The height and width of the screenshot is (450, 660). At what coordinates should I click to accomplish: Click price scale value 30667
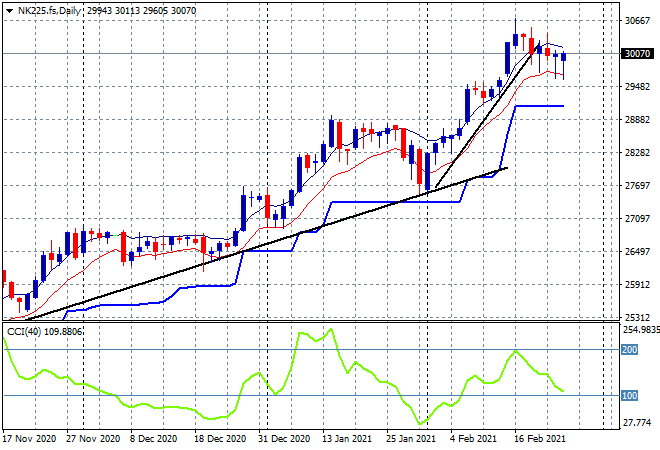pyautogui.click(x=638, y=21)
